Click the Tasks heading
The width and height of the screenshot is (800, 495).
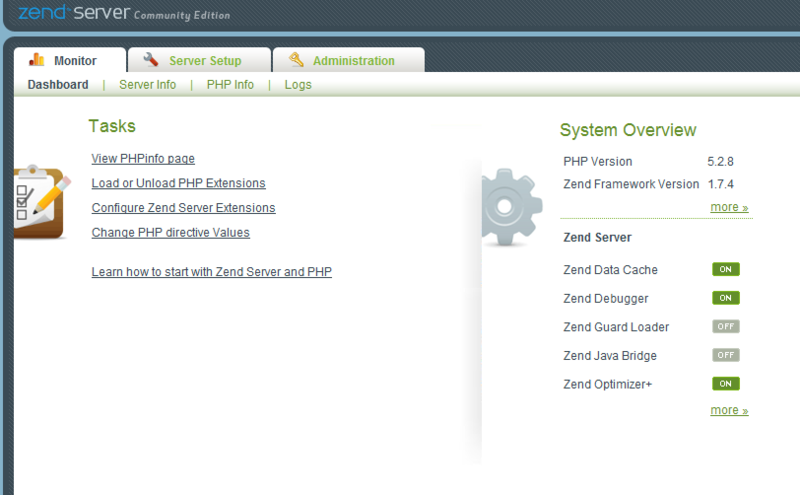[x=112, y=126]
